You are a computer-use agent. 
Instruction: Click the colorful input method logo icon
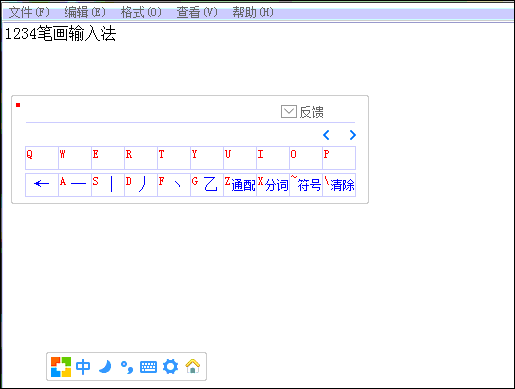61,367
